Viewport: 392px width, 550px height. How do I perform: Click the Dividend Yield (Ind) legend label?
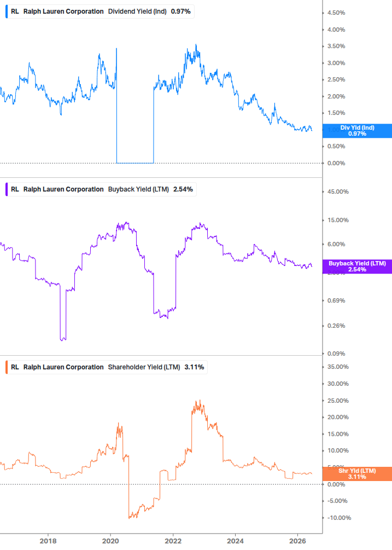coord(137,11)
